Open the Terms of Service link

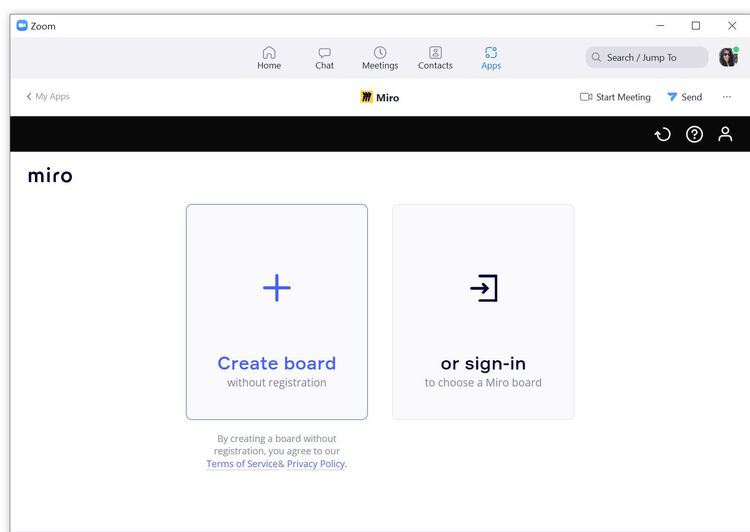(242, 464)
